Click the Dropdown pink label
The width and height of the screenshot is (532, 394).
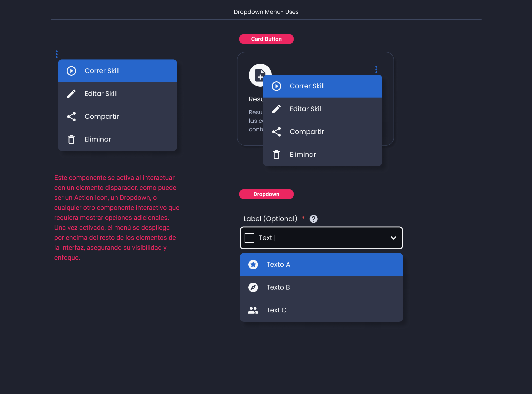tap(266, 194)
